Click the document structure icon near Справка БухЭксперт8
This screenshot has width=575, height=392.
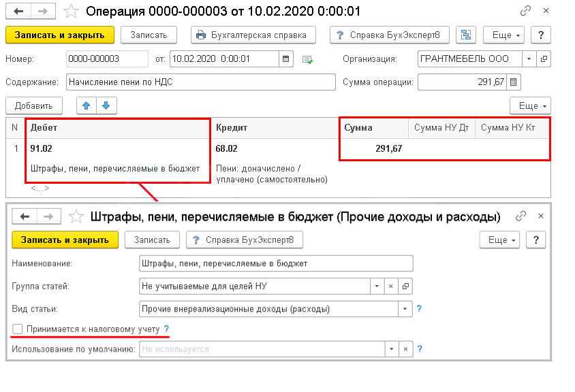[466, 35]
